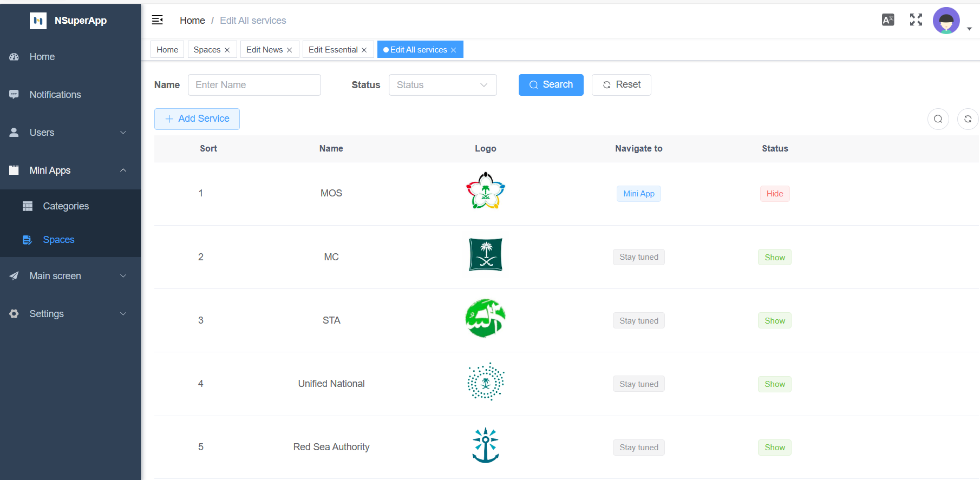Screen dimensions: 980x480
Task: Click the MOS service logo thumbnail
Action: (x=486, y=191)
